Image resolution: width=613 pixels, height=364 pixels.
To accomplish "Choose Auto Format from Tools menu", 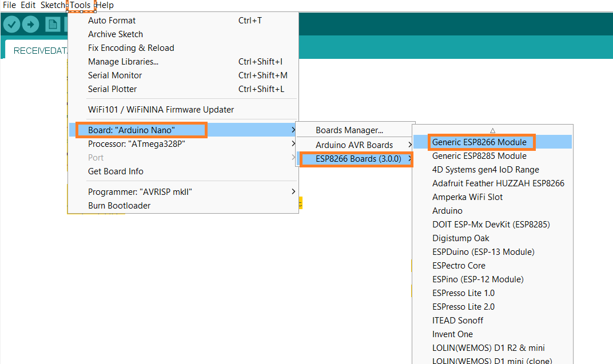I will click(x=183, y=21).
